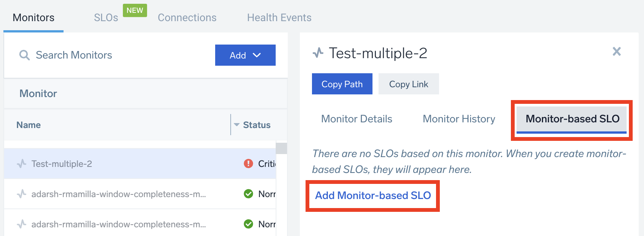Close the Test-multiple-2 detail panel
This screenshot has width=644, height=236.
tap(617, 51)
